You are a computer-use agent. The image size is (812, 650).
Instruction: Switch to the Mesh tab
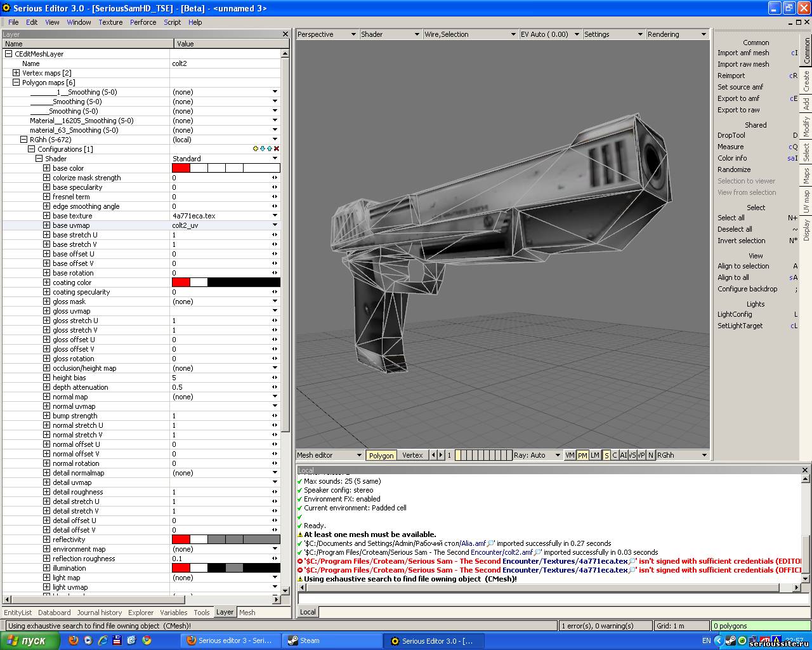pos(247,613)
